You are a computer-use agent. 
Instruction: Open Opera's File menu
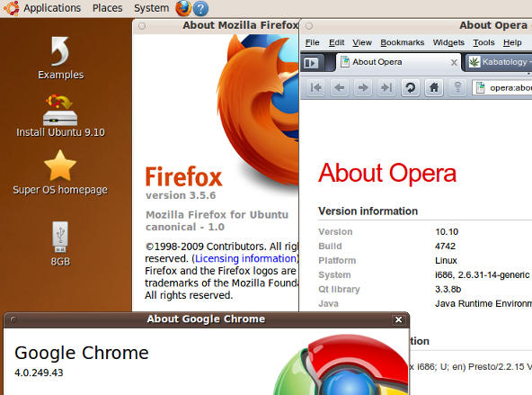312,42
